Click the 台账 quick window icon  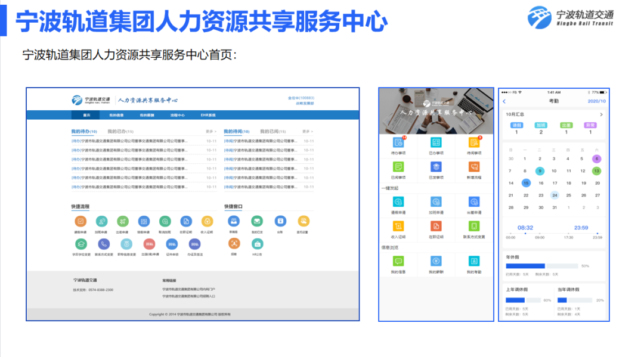tap(280, 222)
